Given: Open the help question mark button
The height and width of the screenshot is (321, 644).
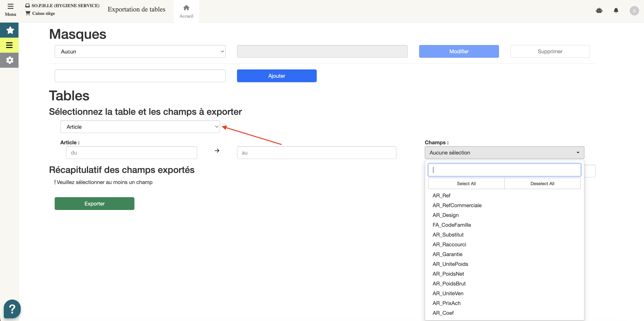Looking at the screenshot, I should click(12, 309).
